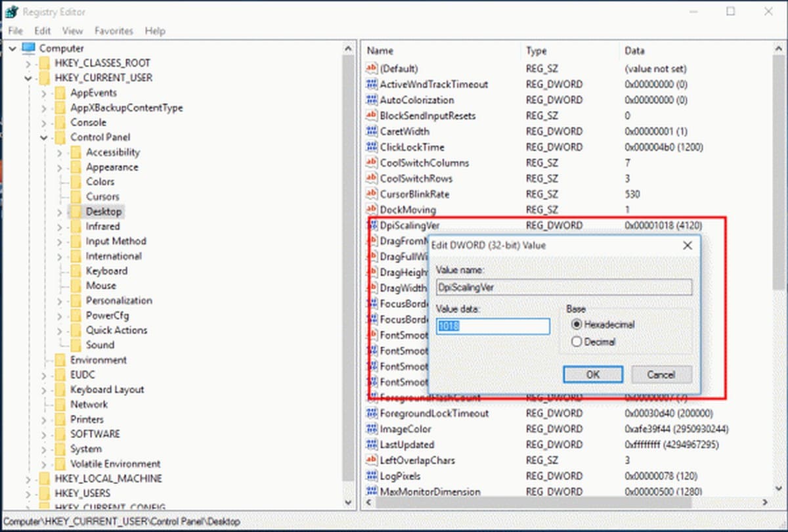Open the Edit menu
The image size is (788, 532).
(x=43, y=31)
